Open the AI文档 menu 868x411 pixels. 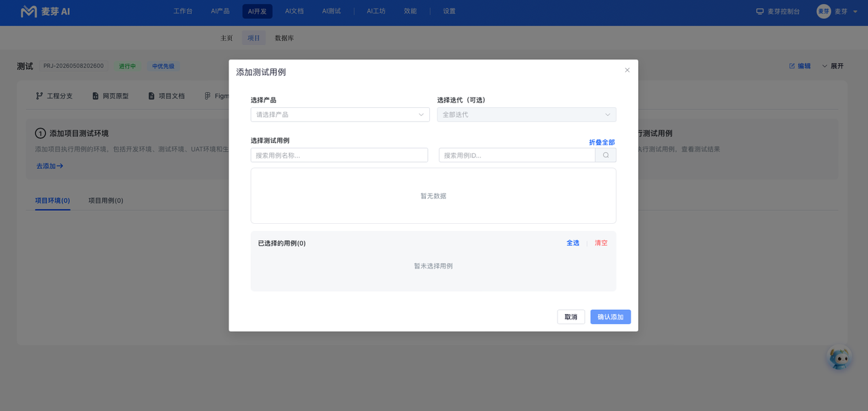coord(294,12)
